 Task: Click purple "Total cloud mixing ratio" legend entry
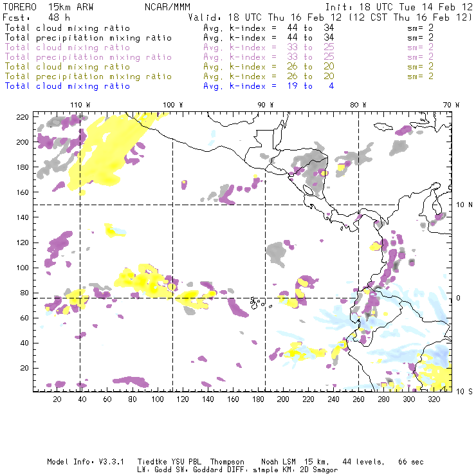coord(68,48)
